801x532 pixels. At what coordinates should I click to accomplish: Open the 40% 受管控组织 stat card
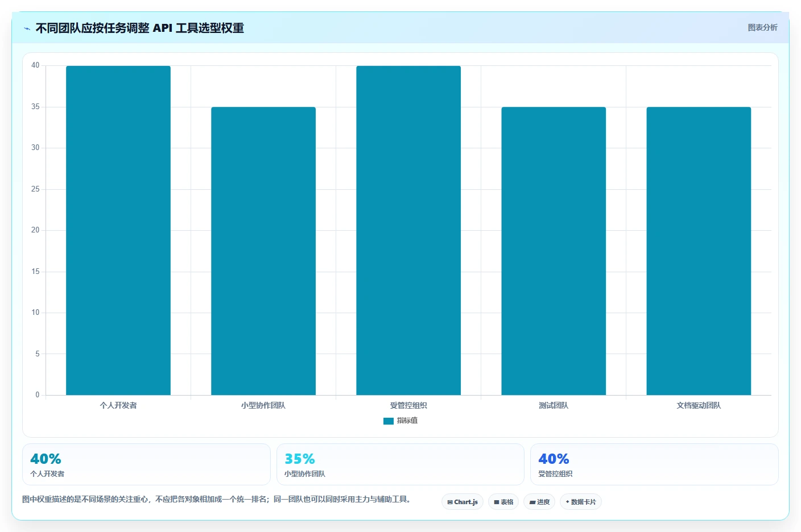(654, 464)
